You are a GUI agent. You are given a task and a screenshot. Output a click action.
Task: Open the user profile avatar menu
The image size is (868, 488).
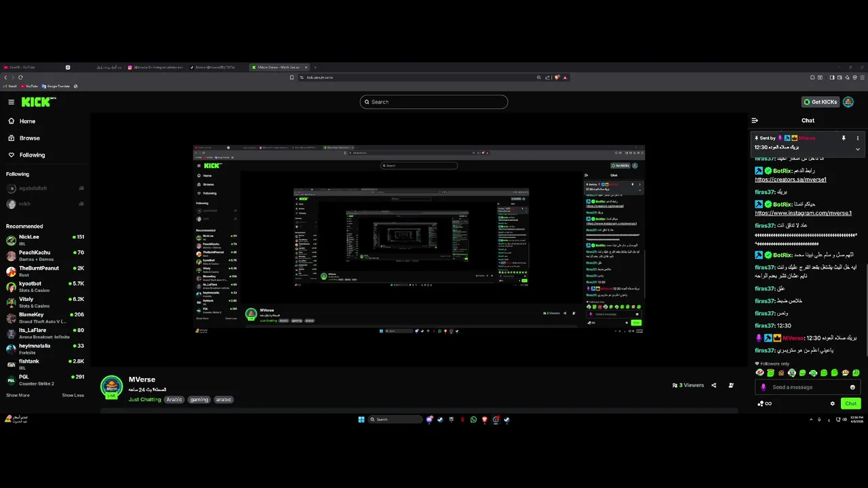848,102
